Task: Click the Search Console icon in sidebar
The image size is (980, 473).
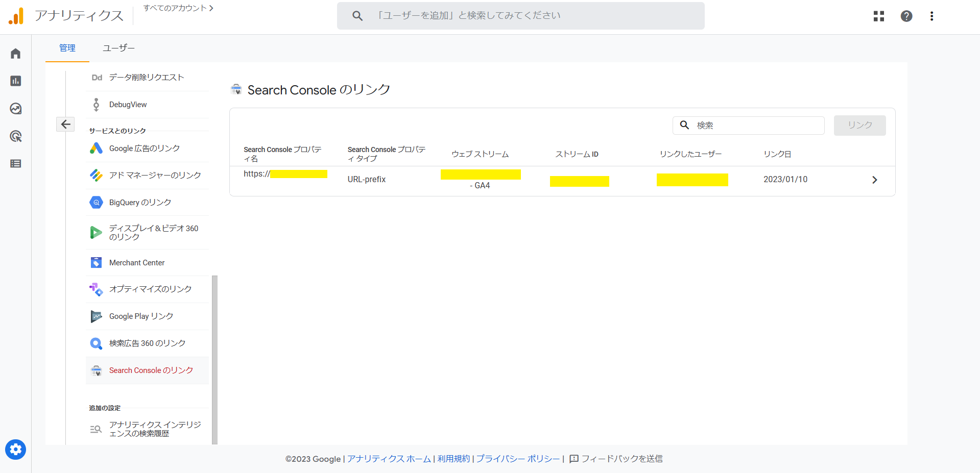Action: [96, 370]
